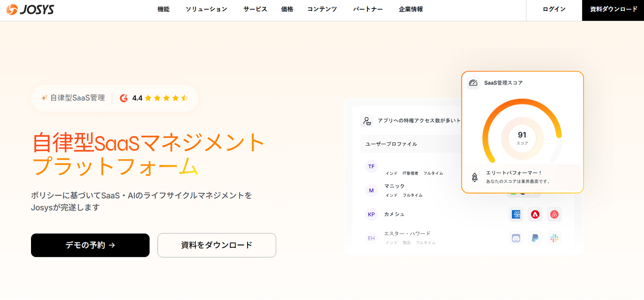Viewport: 644px width, 300px height.
Task: Click the M avatar for マニック
Action: 371,191
